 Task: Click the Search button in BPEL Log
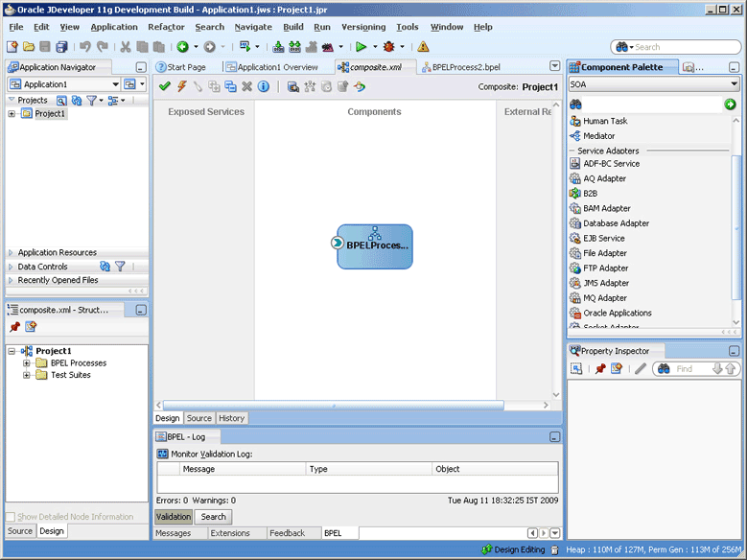click(x=213, y=517)
